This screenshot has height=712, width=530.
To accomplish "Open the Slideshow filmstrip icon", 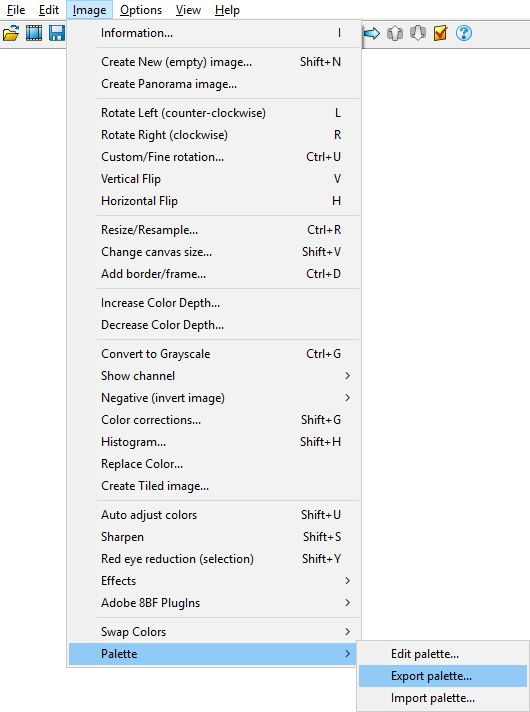I will click(x=34, y=33).
